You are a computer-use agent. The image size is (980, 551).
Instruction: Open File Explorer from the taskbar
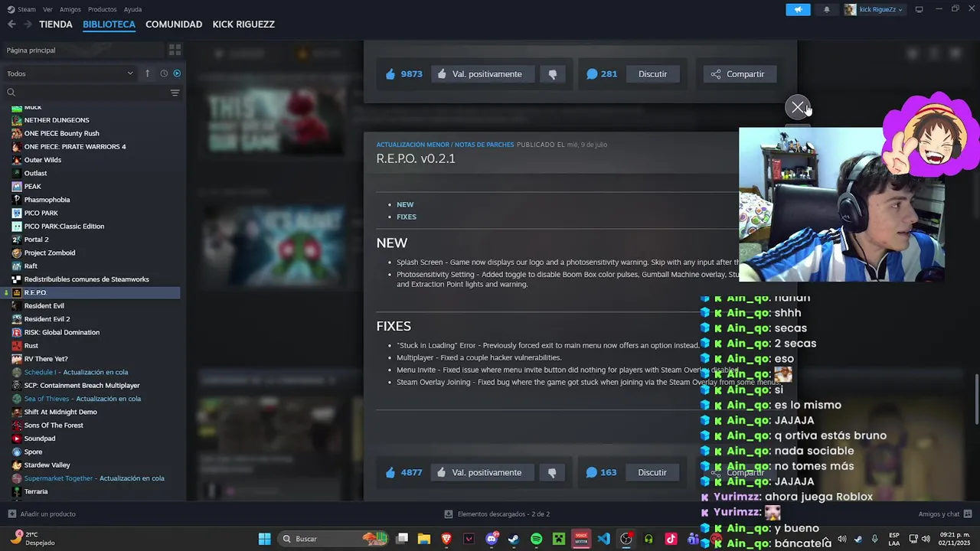tap(424, 539)
